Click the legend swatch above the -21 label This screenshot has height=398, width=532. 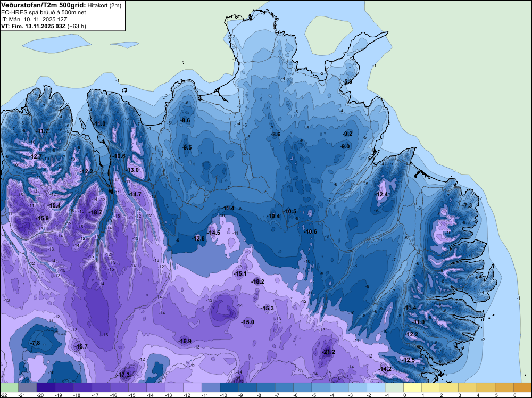pyautogui.click(x=27, y=387)
